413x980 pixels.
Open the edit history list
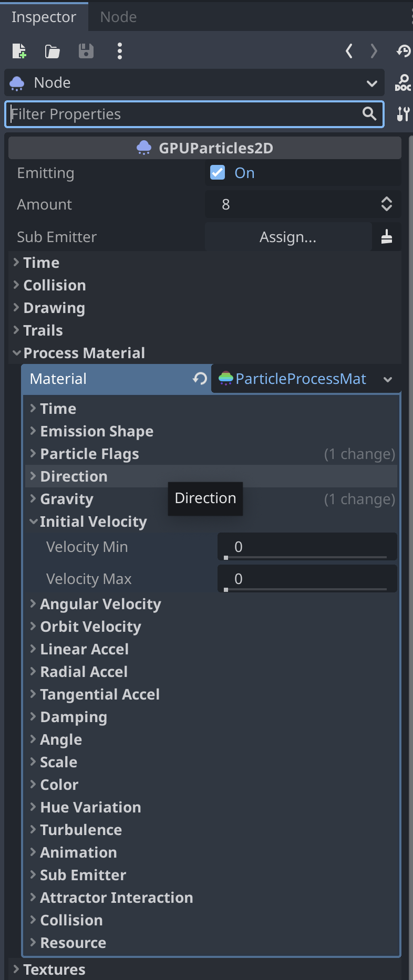pyautogui.click(x=405, y=51)
